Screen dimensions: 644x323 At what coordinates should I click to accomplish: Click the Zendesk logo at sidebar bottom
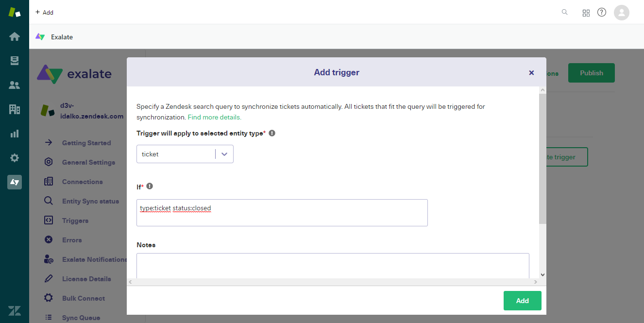coord(15,311)
